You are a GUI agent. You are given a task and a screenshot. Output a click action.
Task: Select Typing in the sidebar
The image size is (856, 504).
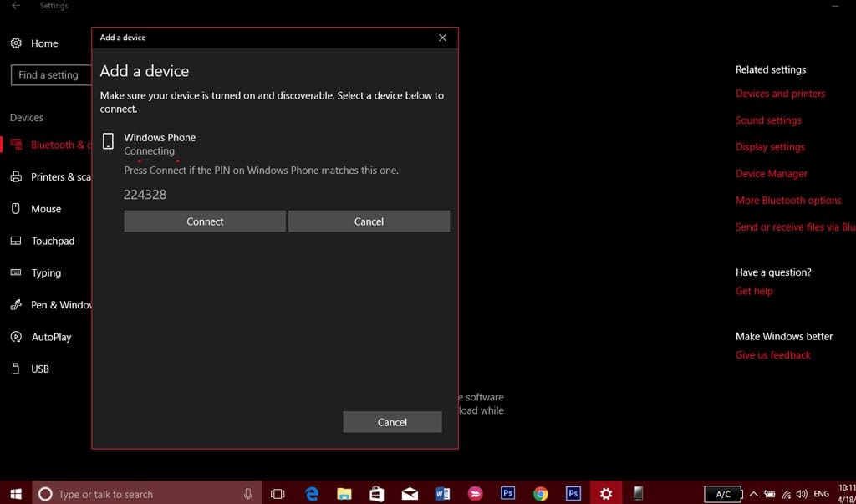tap(46, 273)
